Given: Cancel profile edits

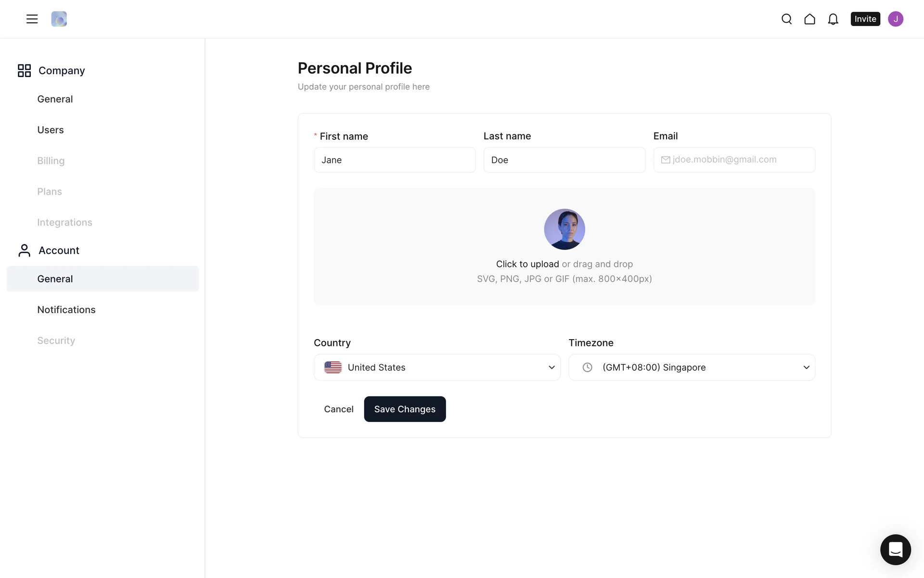Looking at the screenshot, I should point(338,409).
